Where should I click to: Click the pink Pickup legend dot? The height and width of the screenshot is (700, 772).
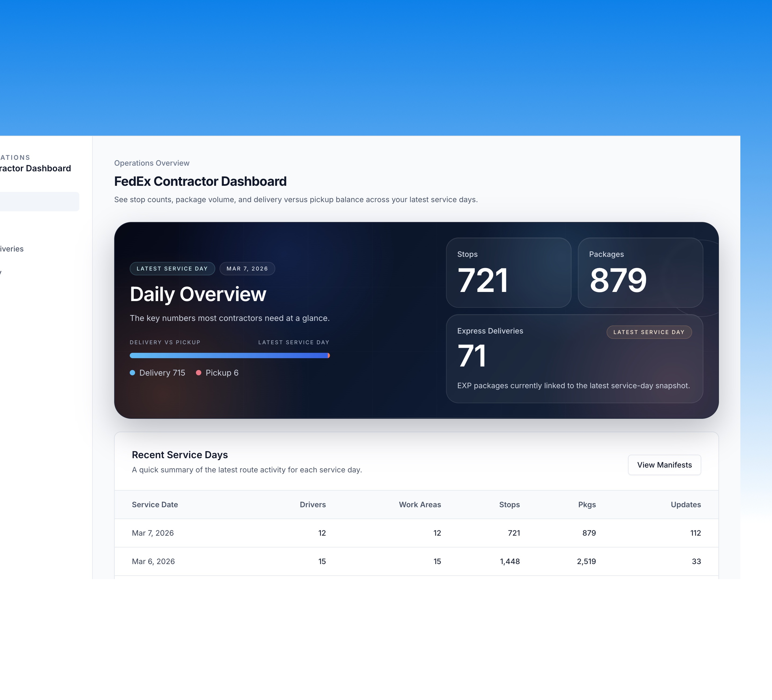199,373
